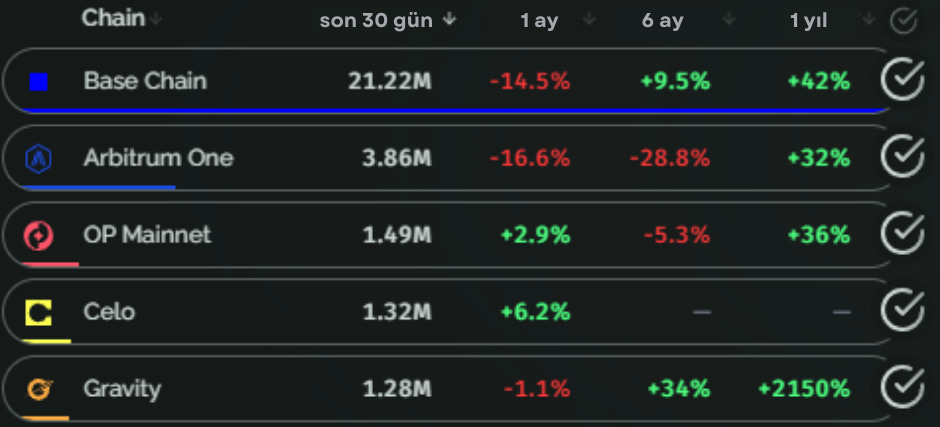Sort by the 6 ay column arrow
Viewport: 940px width, 427px height.
(x=729, y=20)
